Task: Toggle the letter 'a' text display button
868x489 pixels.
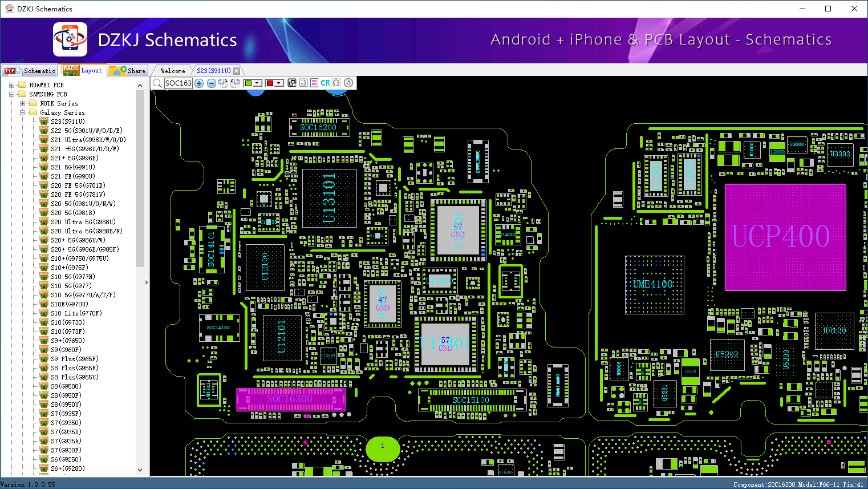Action: 303,83
